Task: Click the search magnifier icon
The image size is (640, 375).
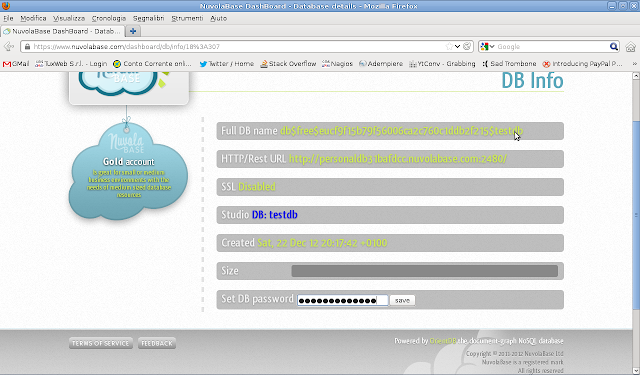Action: pyautogui.click(x=613, y=47)
